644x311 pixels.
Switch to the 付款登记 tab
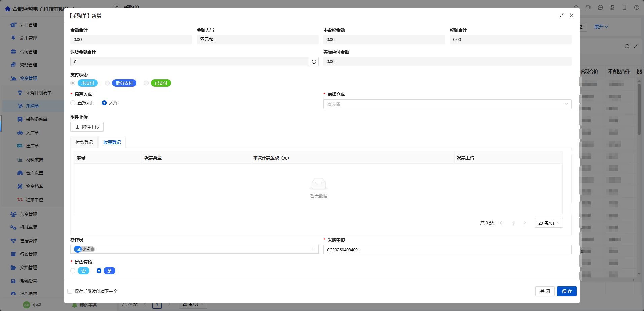[84, 142]
